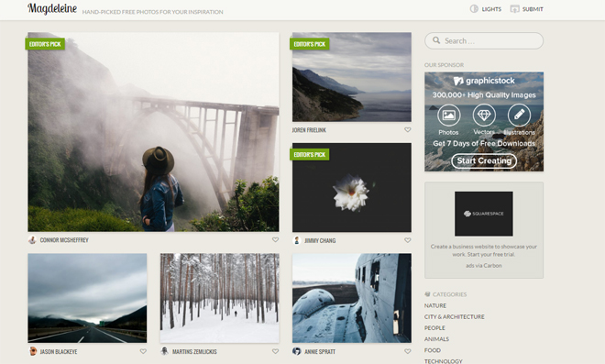Go to Magdeleine home logo

[x=52, y=9]
